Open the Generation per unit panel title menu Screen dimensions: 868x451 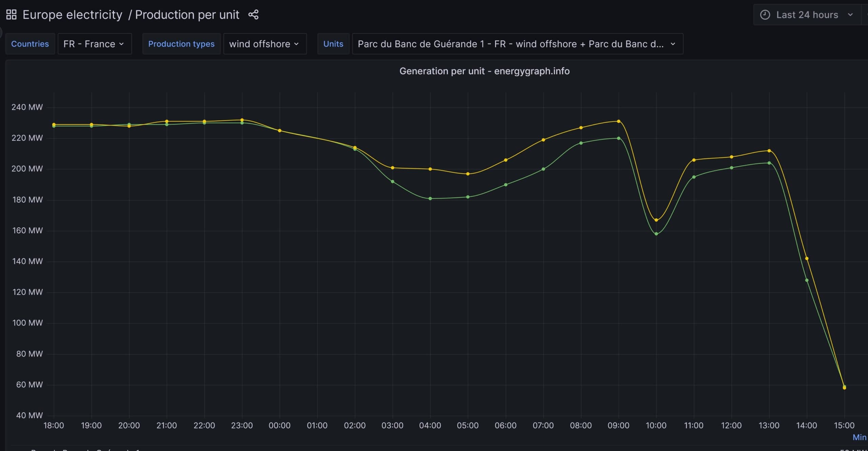(484, 71)
